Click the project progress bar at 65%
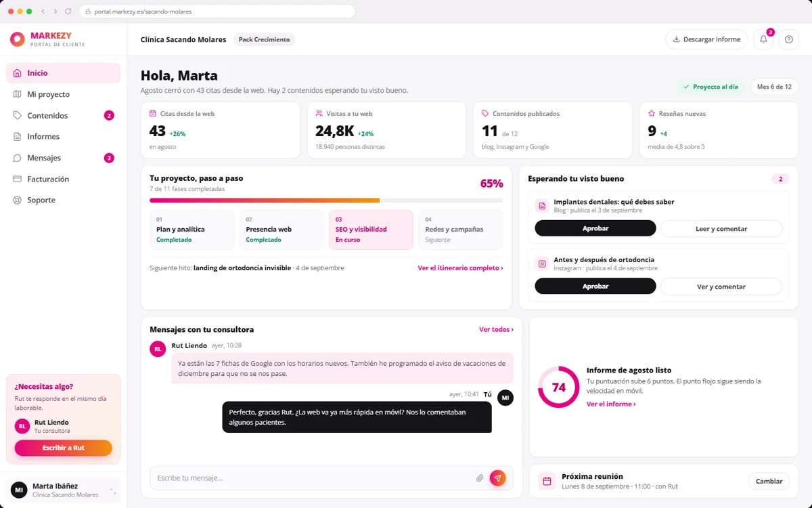812x508 pixels. click(x=326, y=200)
